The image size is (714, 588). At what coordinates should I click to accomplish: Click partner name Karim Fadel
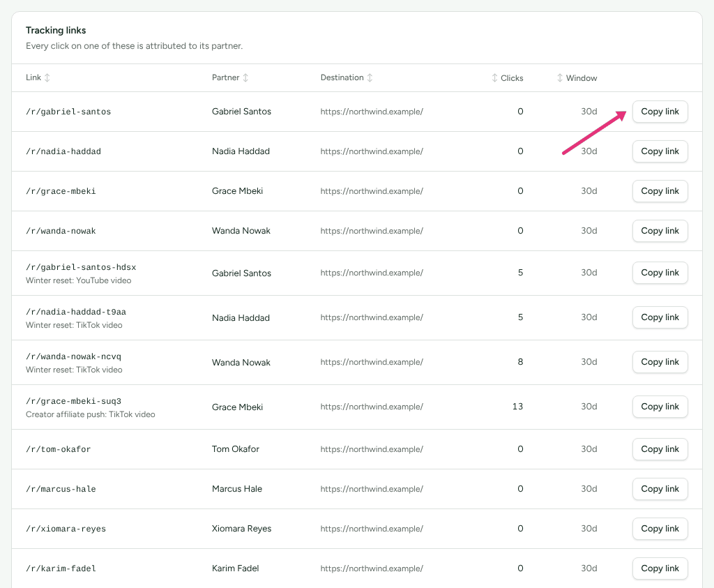coord(235,568)
